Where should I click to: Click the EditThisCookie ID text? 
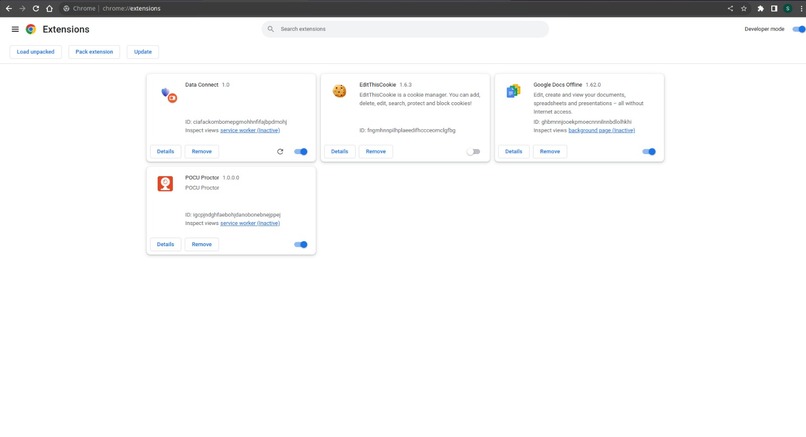(407, 131)
